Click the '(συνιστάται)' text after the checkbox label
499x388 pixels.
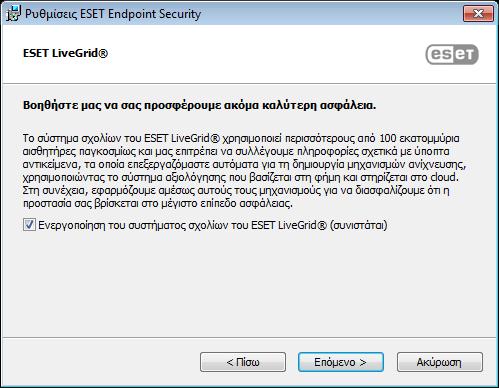click(x=359, y=225)
